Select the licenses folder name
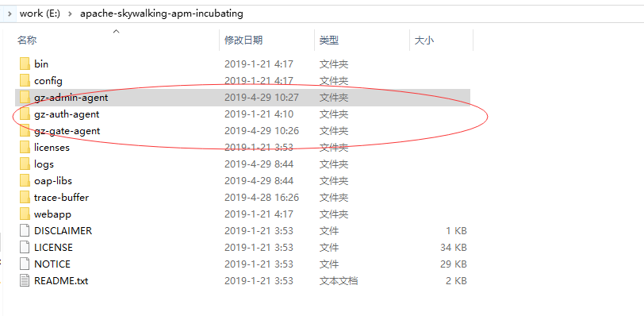The width and height of the screenshot is (644, 316). coord(52,147)
